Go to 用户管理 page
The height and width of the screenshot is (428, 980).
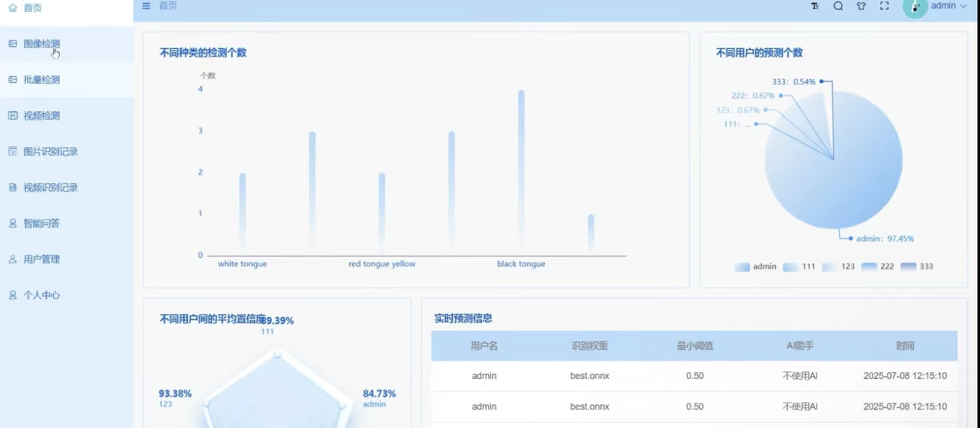[x=67, y=259]
